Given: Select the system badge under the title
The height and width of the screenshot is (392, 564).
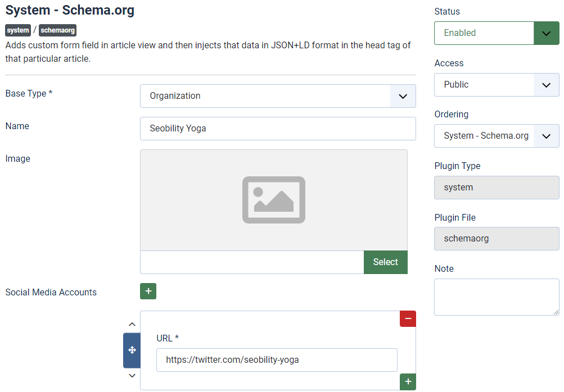Looking at the screenshot, I should coord(17,30).
